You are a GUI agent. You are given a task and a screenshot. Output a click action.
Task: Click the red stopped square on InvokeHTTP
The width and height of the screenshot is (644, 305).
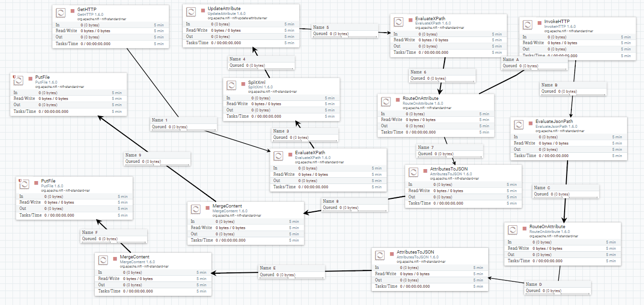click(x=539, y=23)
